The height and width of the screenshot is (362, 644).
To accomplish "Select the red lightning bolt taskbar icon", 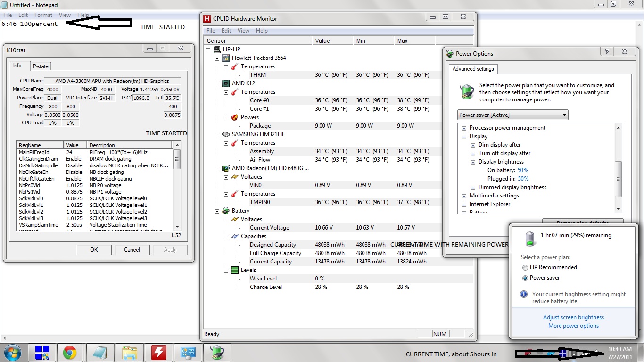I will click(x=158, y=353).
